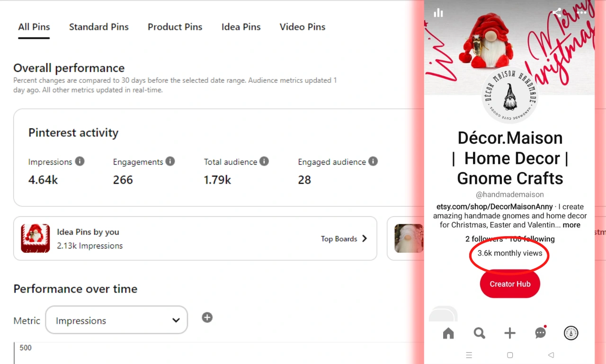Click Top Boards chevron arrow

365,239
